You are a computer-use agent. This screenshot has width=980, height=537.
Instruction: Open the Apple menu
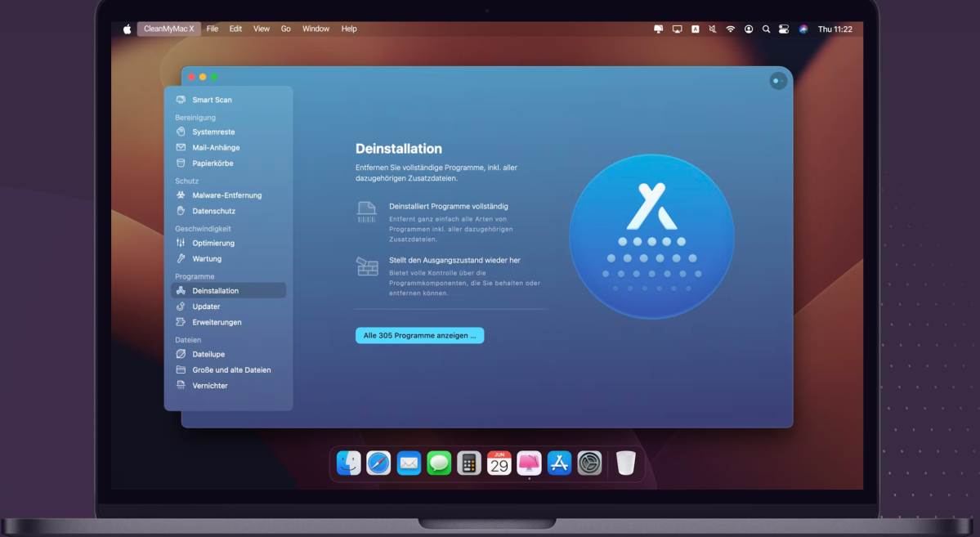pos(127,29)
